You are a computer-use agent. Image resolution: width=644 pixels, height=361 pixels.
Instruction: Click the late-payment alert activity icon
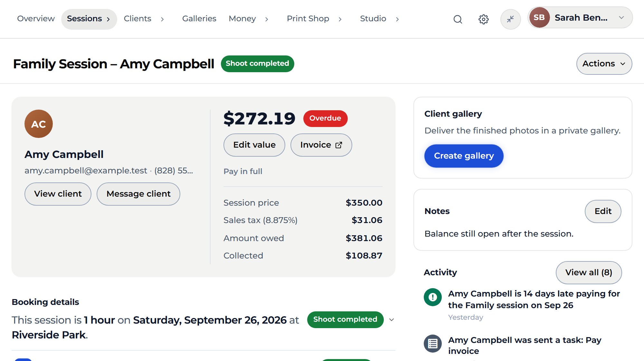pos(433,297)
